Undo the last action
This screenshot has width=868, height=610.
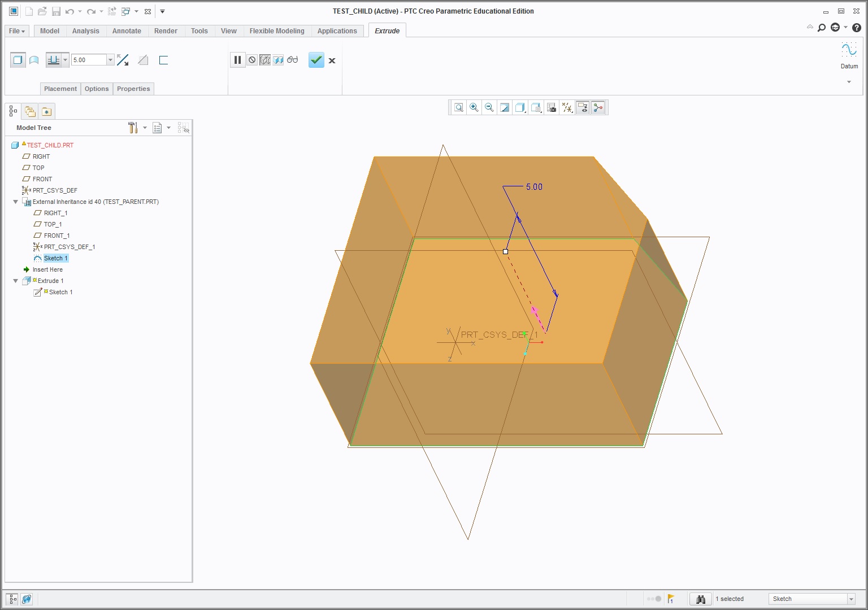pos(70,11)
